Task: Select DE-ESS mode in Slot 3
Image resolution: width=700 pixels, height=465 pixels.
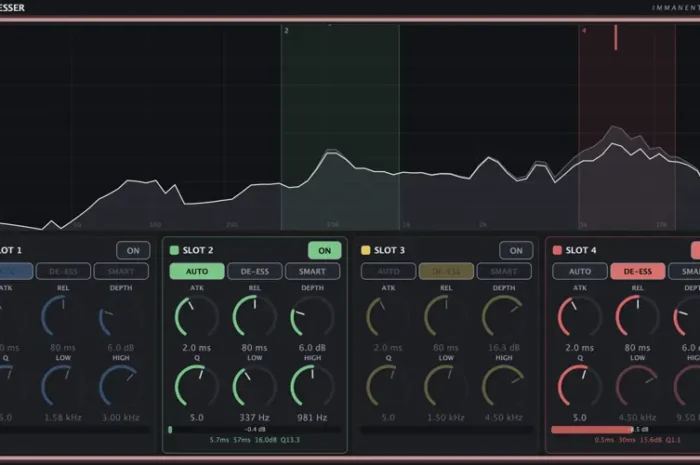Action: tap(446, 271)
